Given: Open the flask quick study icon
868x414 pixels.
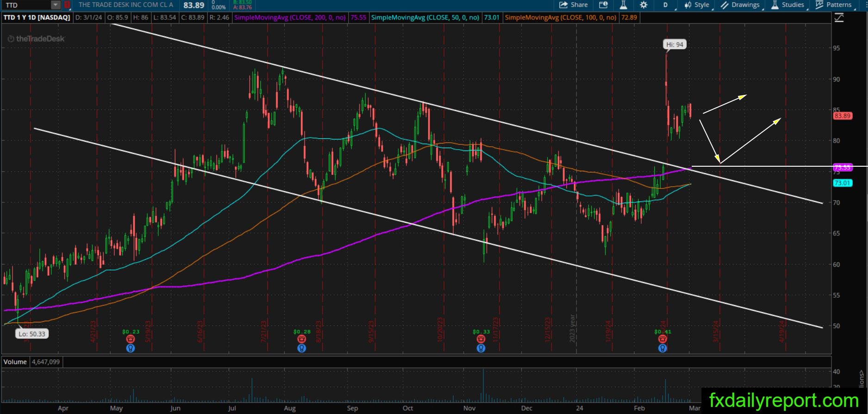Looking at the screenshot, I should [x=623, y=5].
